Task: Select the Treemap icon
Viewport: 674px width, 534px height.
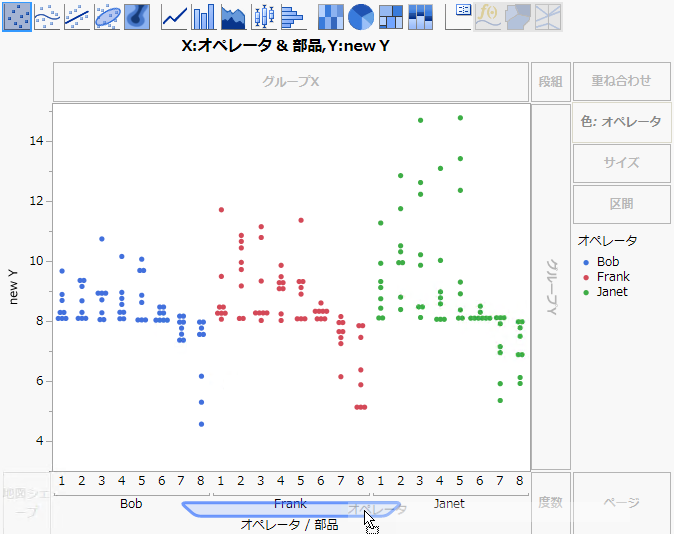Action: pos(391,17)
